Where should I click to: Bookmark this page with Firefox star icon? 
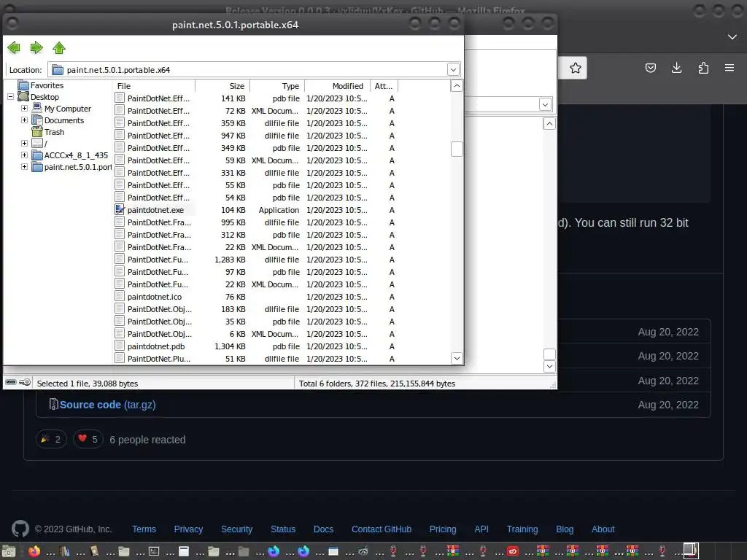576,68
